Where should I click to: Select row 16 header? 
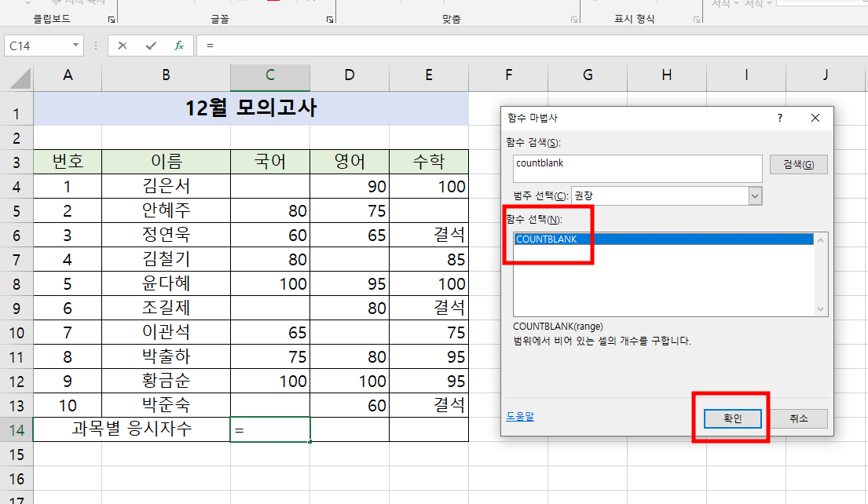click(x=16, y=479)
